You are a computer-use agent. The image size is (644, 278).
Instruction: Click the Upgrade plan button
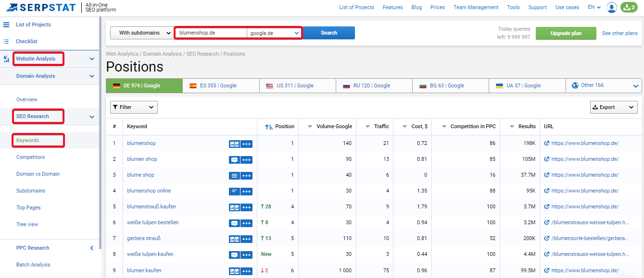coord(566,33)
